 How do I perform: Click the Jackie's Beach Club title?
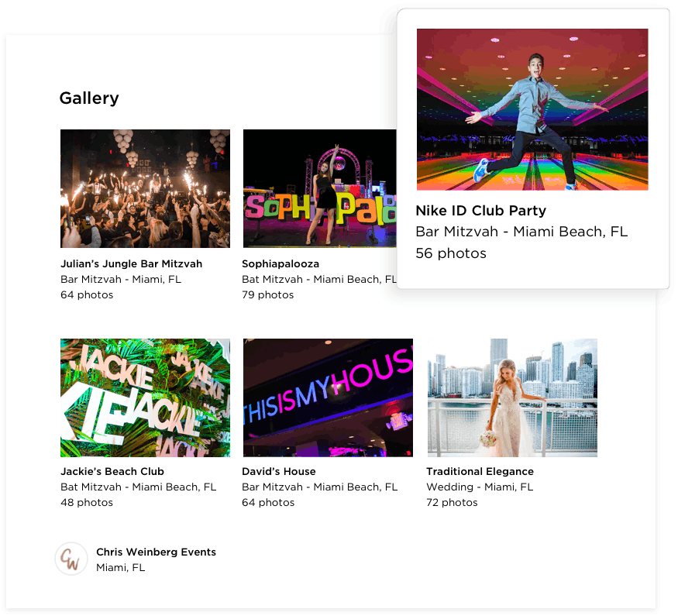tap(112, 471)
